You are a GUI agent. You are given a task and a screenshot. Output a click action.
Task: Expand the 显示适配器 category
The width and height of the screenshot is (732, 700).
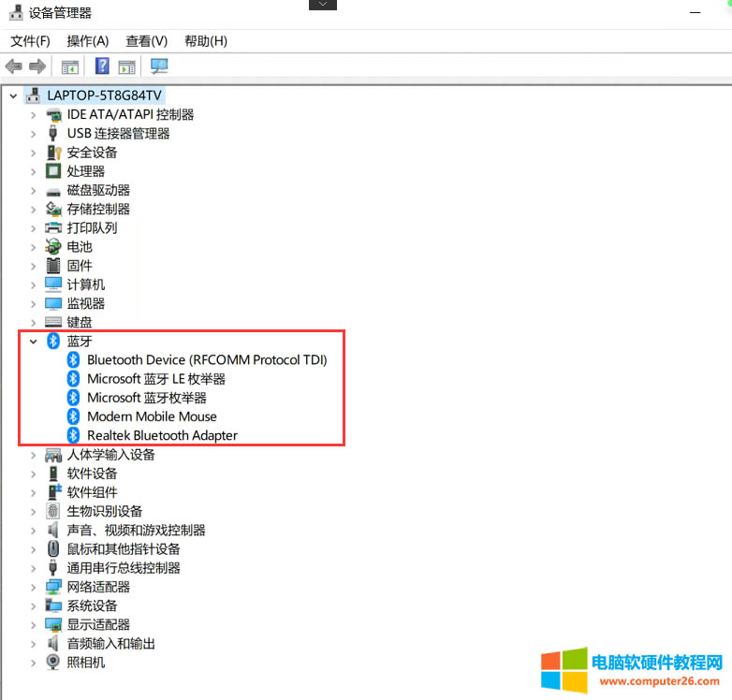pyautogui.click(x=33, y=625)
